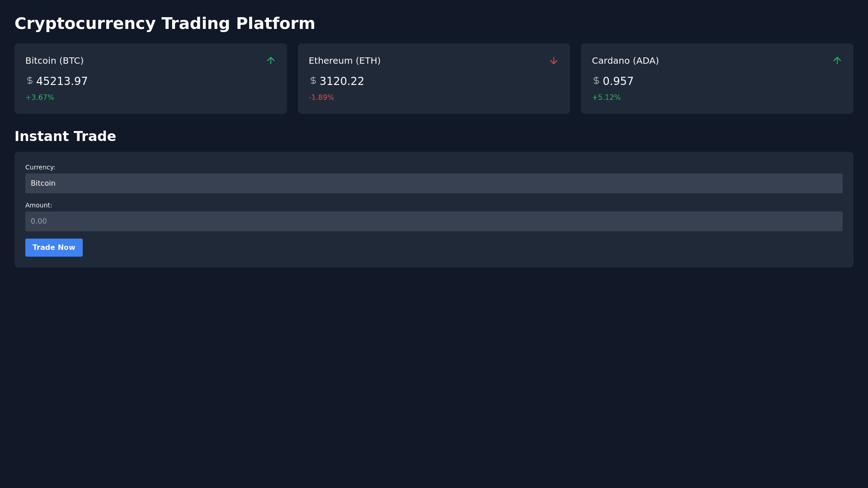Click the Ethereum (ETH) card title
This screenshot has height=488, width=868.
344,61
